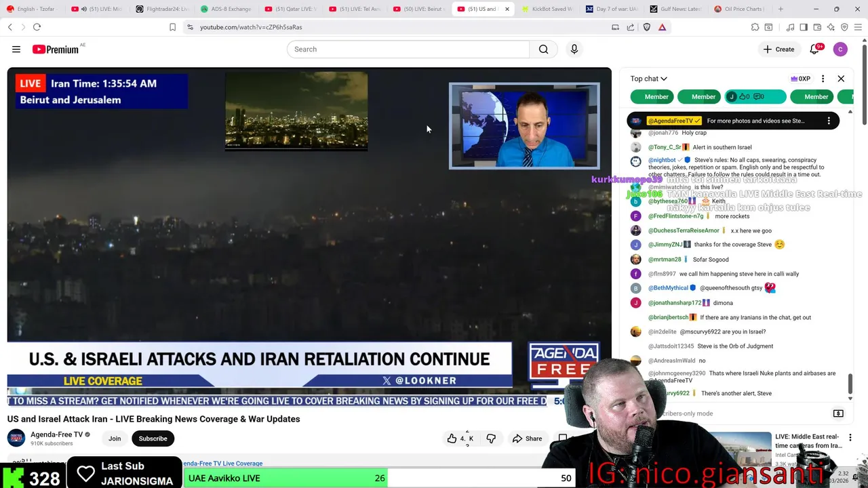Focus the YouTube search field

click(408, 49)
